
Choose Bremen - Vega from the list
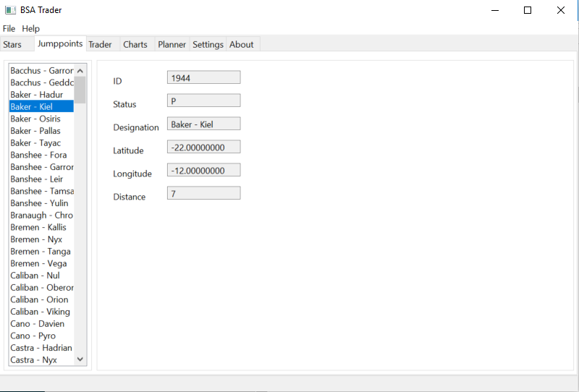coord(38,263)
